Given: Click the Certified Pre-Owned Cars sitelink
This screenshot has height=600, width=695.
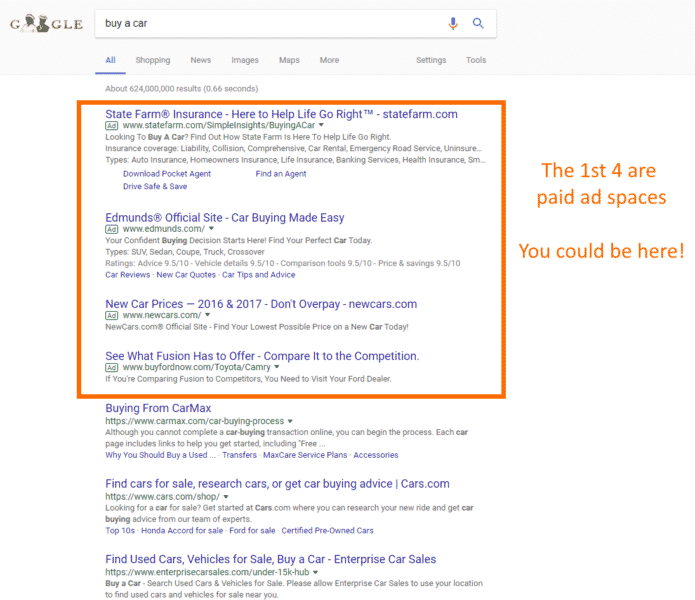Looking at the screenshot, I should [328, 530].
